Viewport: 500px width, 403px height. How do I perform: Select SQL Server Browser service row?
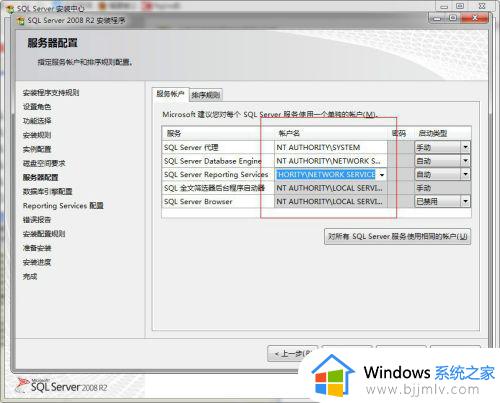click(x=218, y=202)
